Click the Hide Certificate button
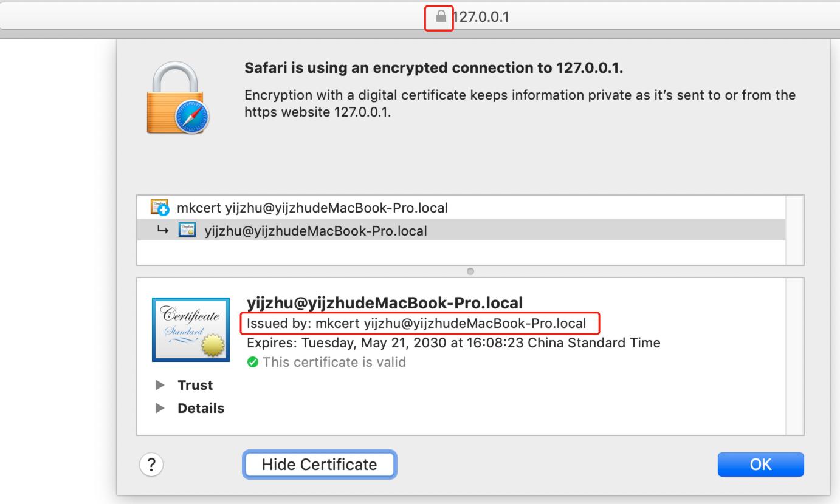Image resolution: width=840 pixels, height=504 pixels. pos(320,465)
